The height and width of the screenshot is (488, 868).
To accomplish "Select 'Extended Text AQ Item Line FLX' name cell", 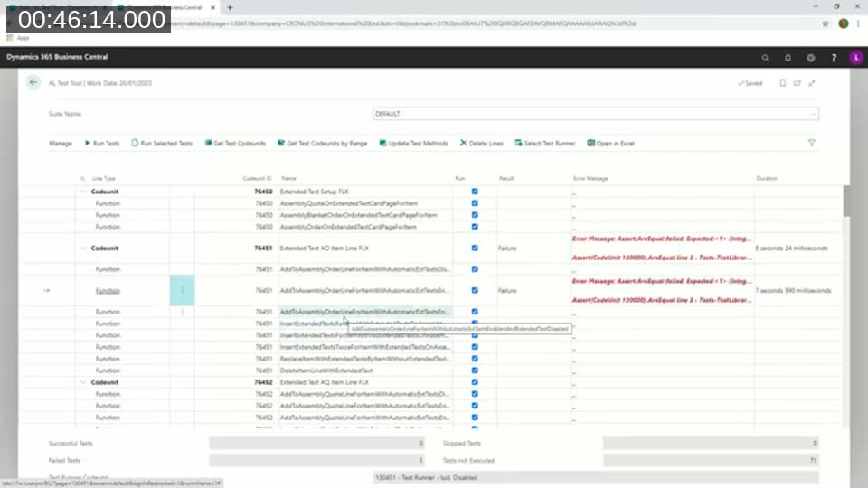I will [x=365, y=382].
